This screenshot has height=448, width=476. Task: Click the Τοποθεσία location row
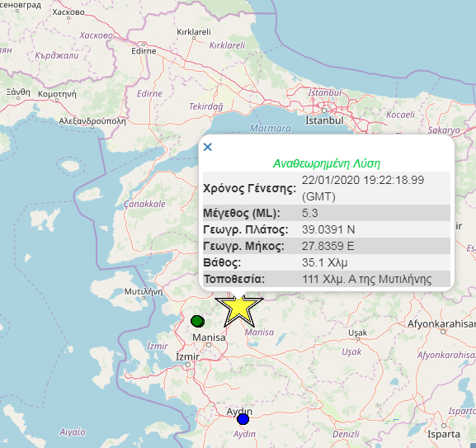(x=327, y=279)
